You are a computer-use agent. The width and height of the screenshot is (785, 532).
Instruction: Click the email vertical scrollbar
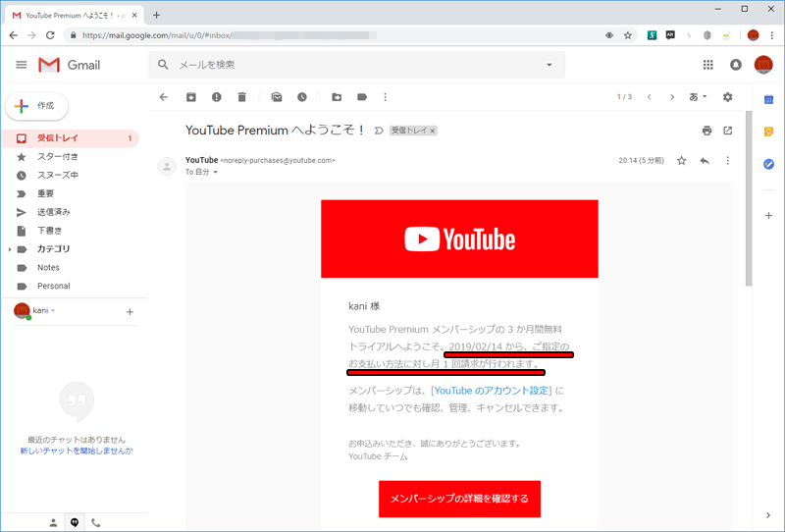pyautogui.click(x=749, y=198)
